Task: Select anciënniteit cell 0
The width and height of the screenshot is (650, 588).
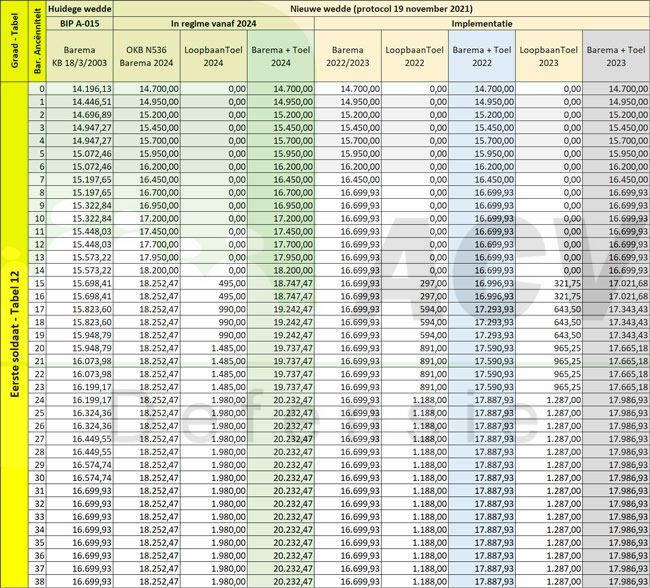Action: click(37, 89)
